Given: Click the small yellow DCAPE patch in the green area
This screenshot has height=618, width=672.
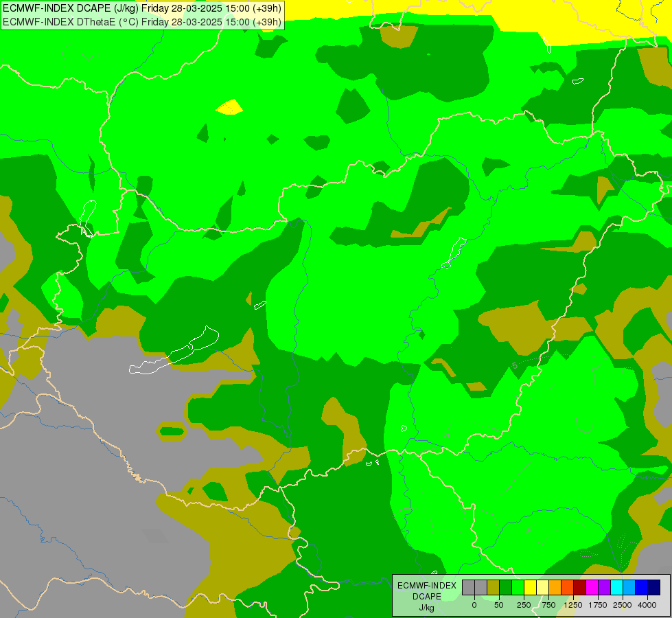Looking at the screenshot, I should (229, 107).
